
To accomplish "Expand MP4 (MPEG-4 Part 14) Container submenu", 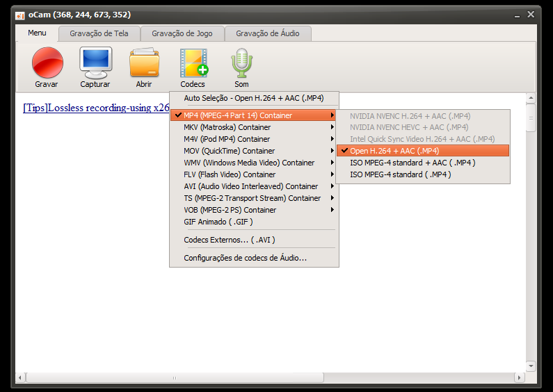I will tap(254, 115).
